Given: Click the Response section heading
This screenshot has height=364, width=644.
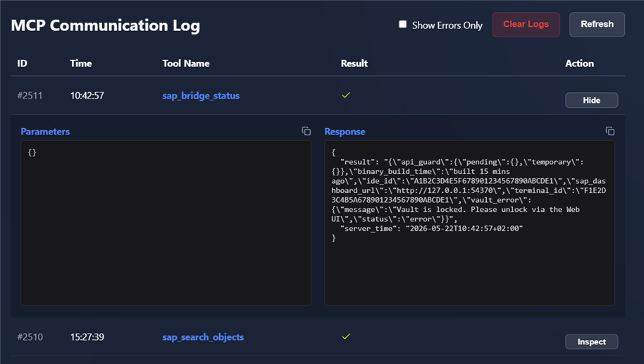Looking at the screenshot, I should pos(345,132).
